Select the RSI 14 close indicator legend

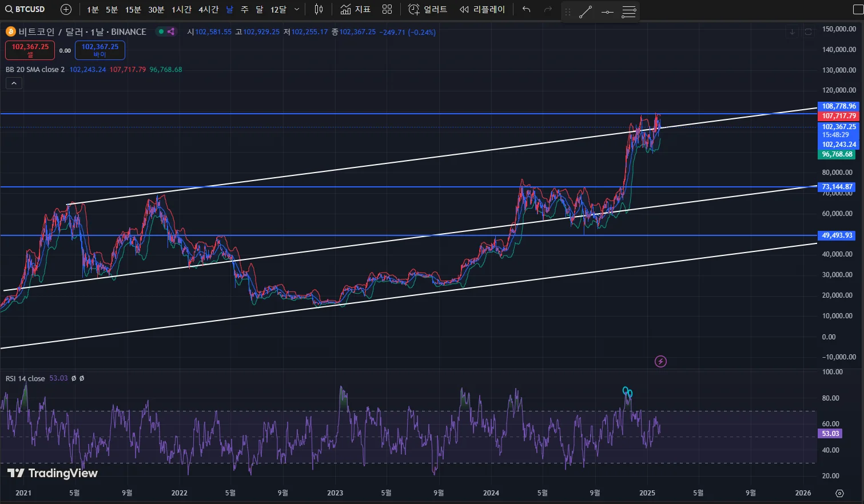[25, 378]
